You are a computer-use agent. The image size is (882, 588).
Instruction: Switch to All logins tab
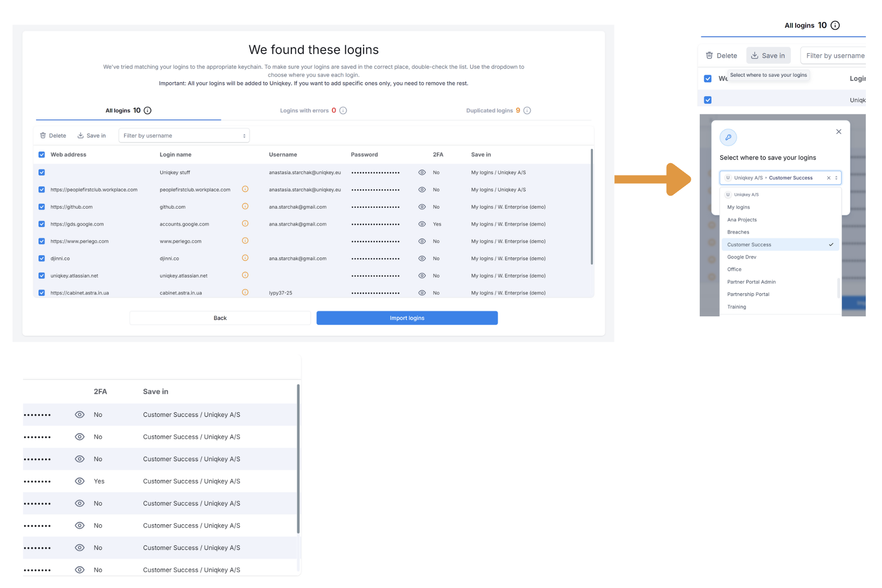click(x=128, y=110)
